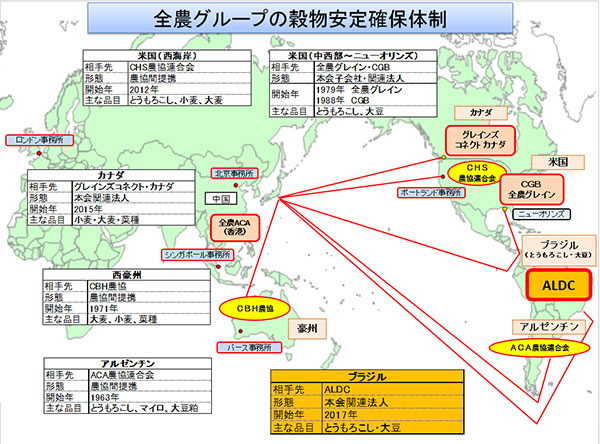
Task: Select とうもろこし・大豆 cell in ブラジル table
Action: (393, 428)
